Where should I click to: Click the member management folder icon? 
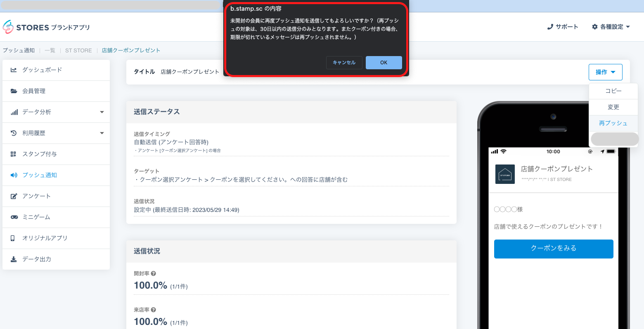(x=14, y=91)
